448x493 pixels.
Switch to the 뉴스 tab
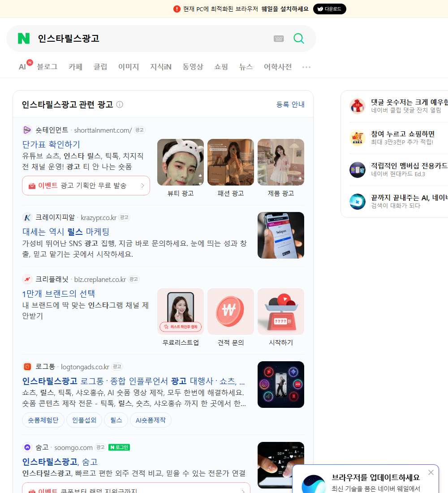click(246, 67)
